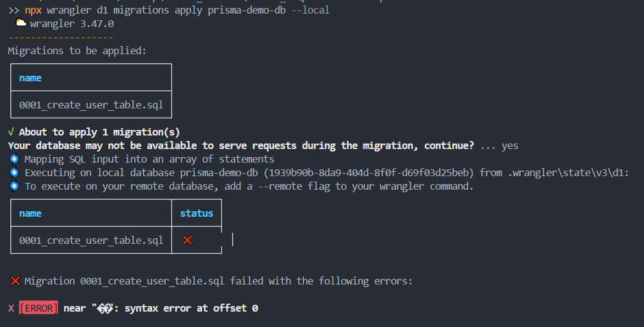Click the yes answer after continue prompt
The image size is (644, 327).
pos(510,145)
